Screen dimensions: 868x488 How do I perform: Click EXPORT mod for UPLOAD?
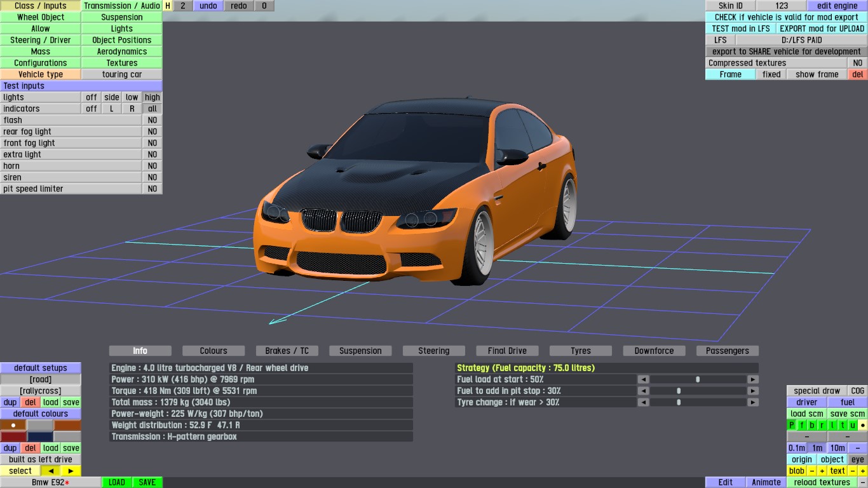coord(822,29)
